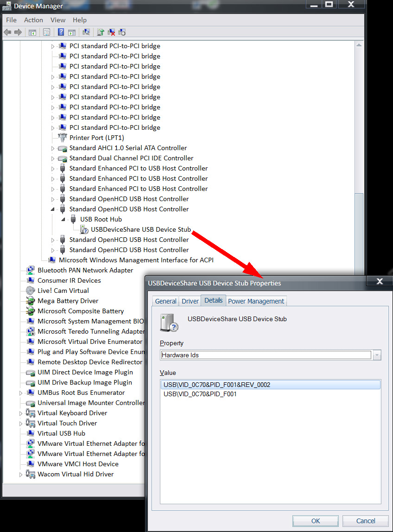Screen dimensions: 393x532
Task: Click the device icon in Properties dialog
Action: pyautogui.click(x=169, y=323)
